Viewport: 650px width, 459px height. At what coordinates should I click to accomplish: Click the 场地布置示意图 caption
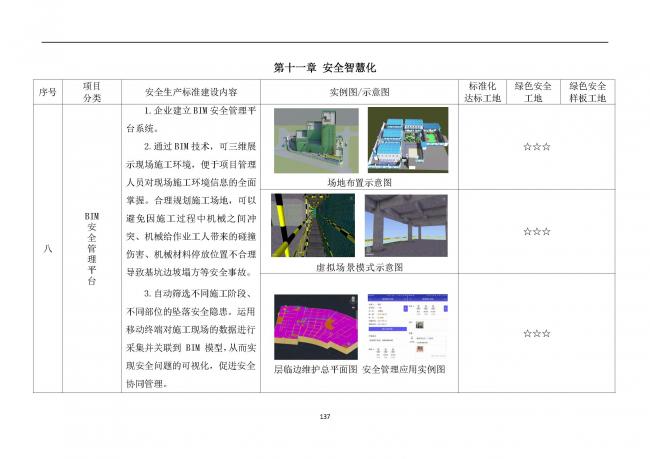point(359,183)
